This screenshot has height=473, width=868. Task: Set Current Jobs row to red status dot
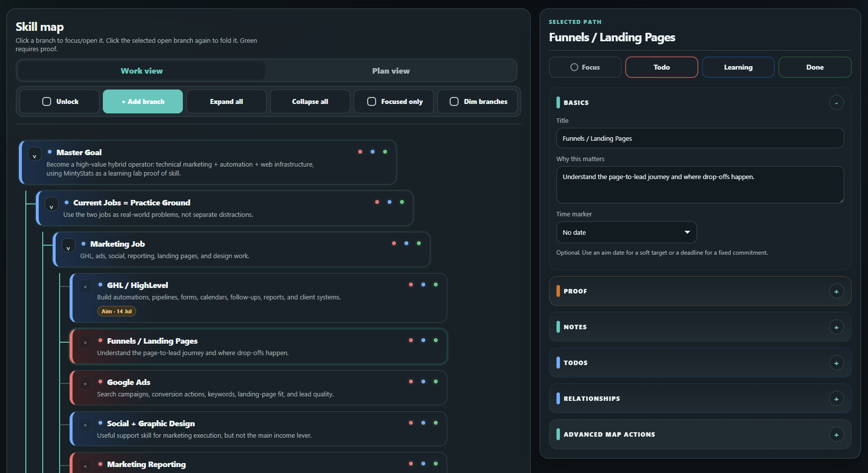click(x=377, y=202)
